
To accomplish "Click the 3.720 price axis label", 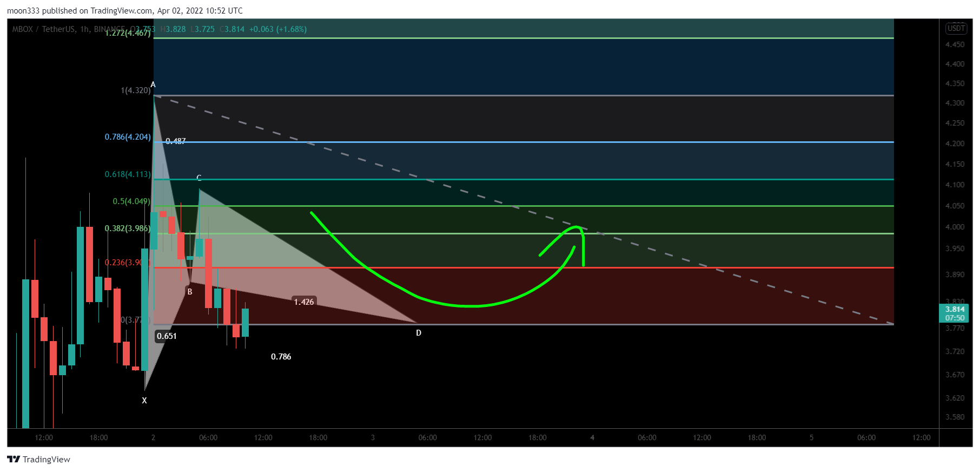I will tap(955, 351).
